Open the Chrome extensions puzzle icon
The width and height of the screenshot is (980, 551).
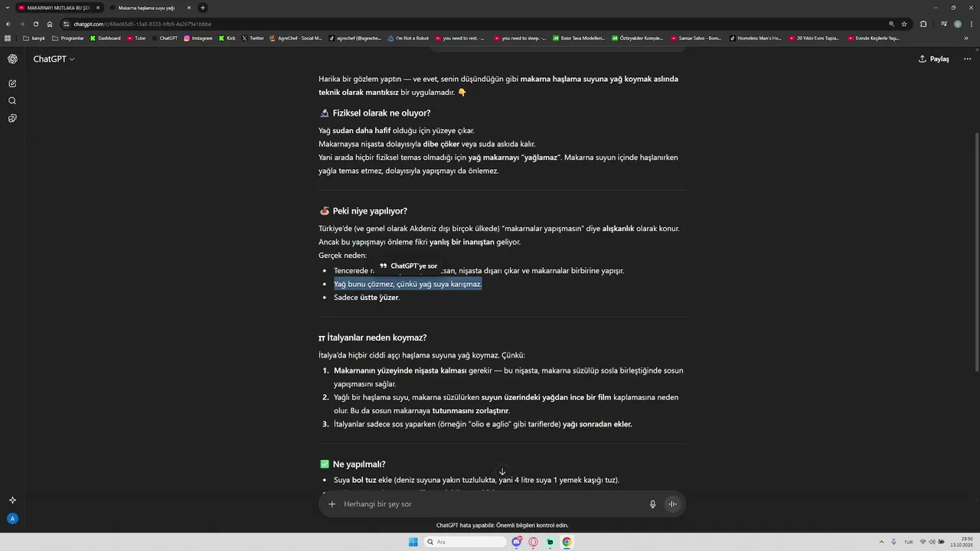click(x=923, y=24)
